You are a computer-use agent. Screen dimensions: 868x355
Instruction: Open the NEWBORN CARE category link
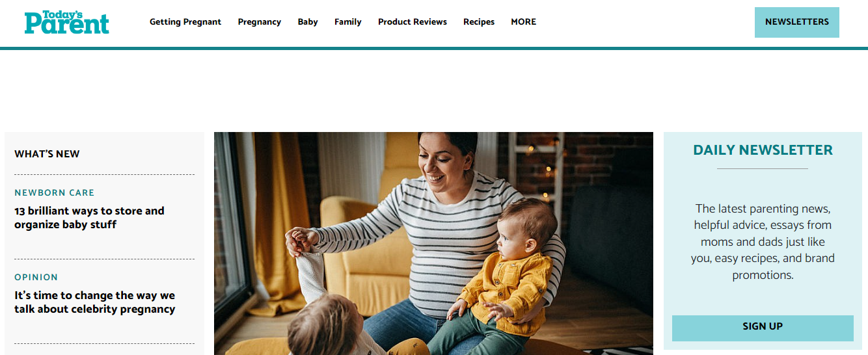coord(55,192)
